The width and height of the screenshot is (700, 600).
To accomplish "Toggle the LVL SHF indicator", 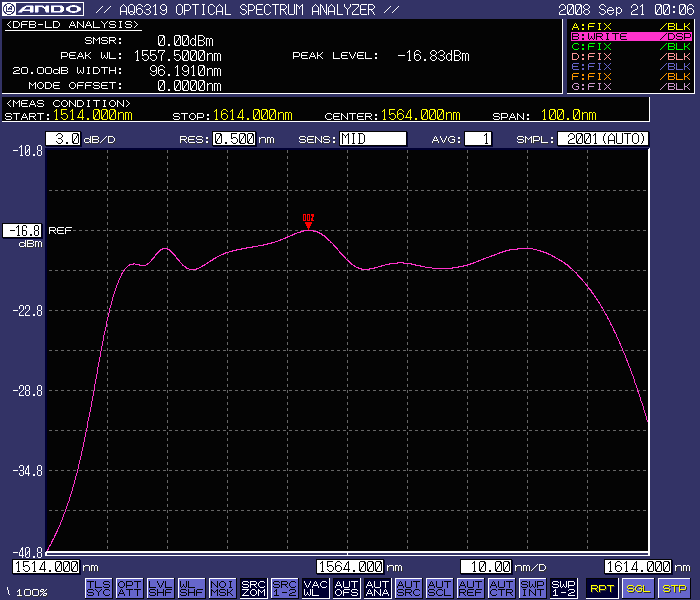I will (x=160, y=588).
